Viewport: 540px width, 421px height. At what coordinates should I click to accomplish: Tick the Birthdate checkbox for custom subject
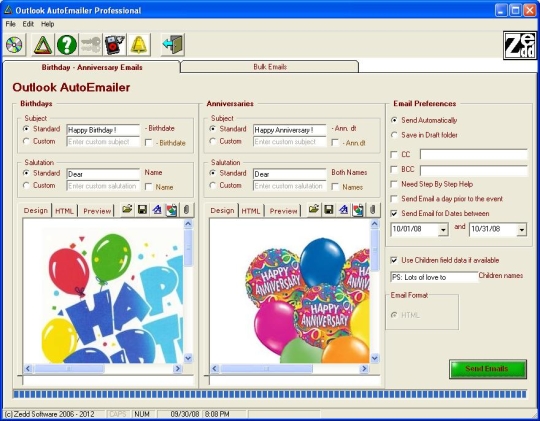point(148,143)
